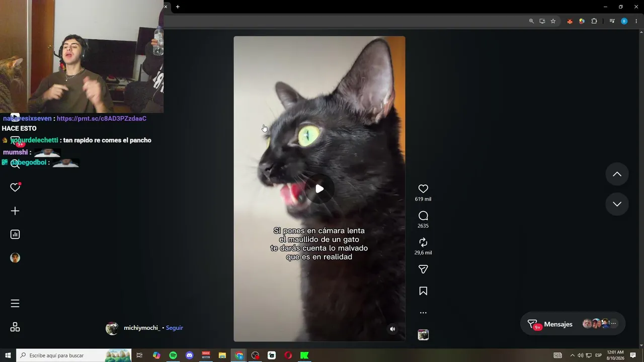Open the green Kick icon on taskbar

pos(304,355)
